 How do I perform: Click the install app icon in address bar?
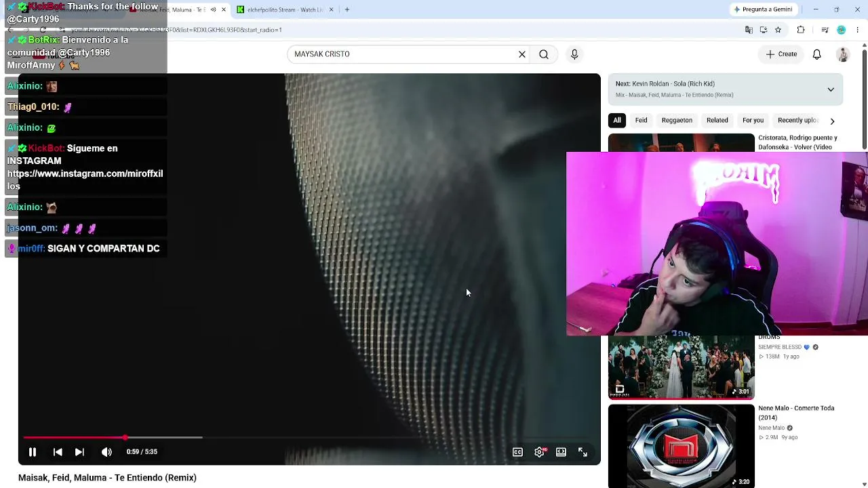pyautogui.click(x=763, y=30)
